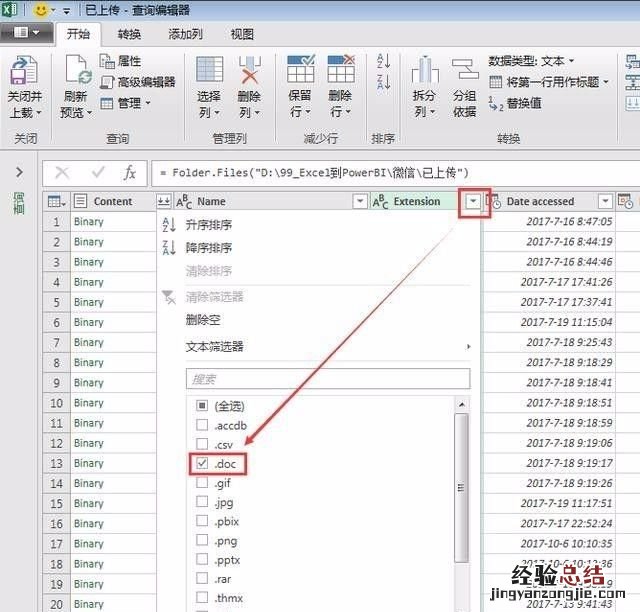Open the file menu button dropdown
This screenshot has width=640, height=612.
pyautogui.click(x=27, y=32)
